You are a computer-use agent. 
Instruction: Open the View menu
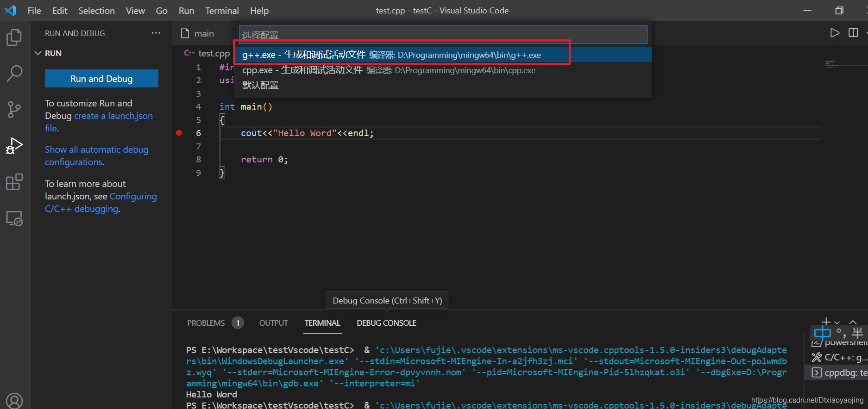pyautogui.click(x=135, y=10)
